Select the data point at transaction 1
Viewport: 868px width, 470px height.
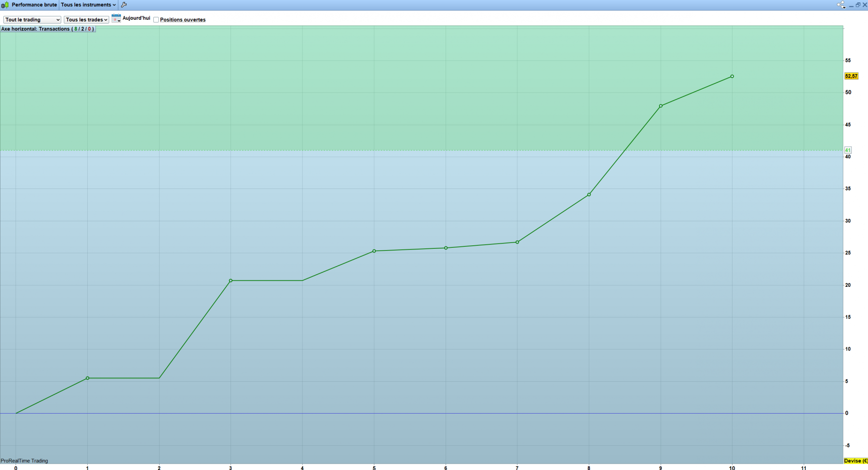click(x=87, y=378)
